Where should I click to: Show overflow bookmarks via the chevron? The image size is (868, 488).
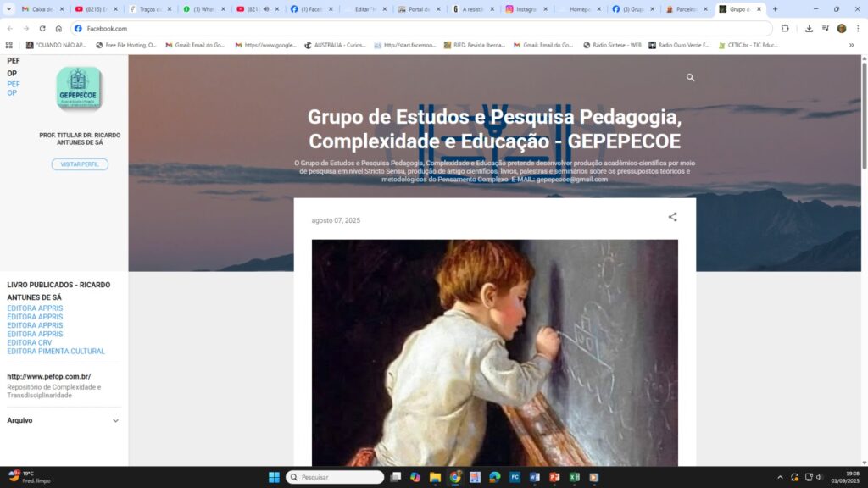[x=853, y=45]
